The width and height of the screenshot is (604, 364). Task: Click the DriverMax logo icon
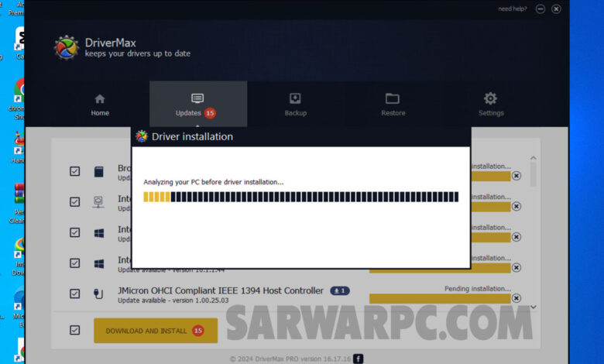67,48
